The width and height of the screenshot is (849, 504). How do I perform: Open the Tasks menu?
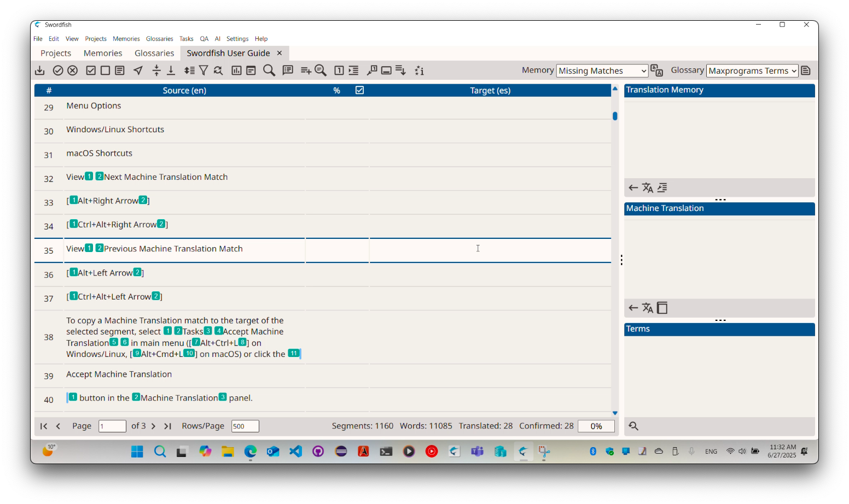pyautogui.click(x=187, y=39)
